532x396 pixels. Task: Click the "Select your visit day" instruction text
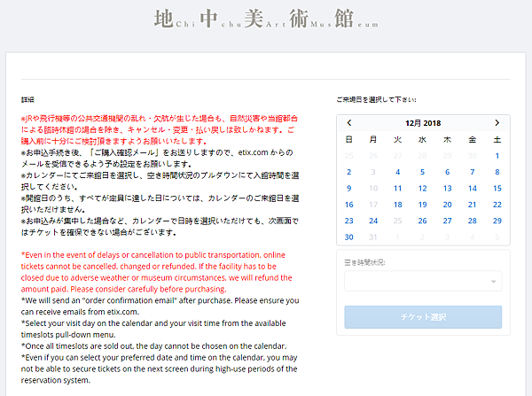click(x=153, y=329)
